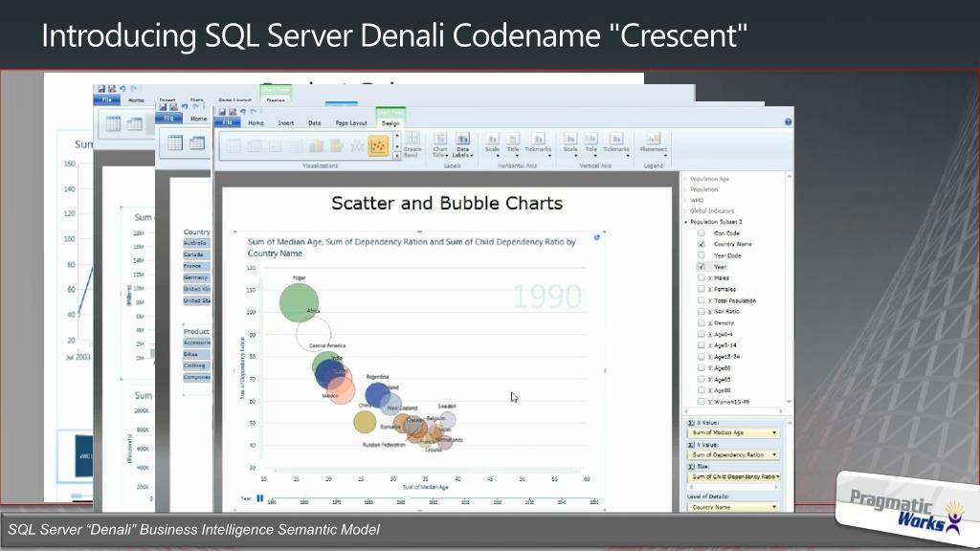Check the Total Population field

[x=702, y=299]
